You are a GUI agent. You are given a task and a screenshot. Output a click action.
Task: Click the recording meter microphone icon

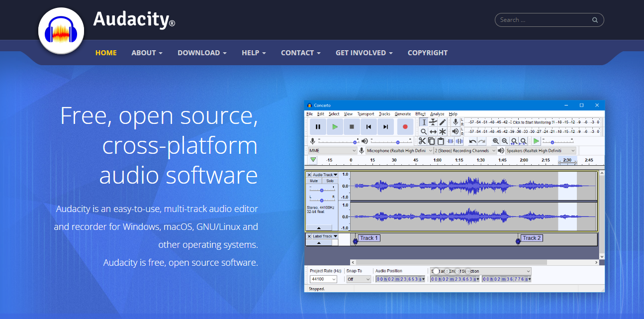[456, 122]
